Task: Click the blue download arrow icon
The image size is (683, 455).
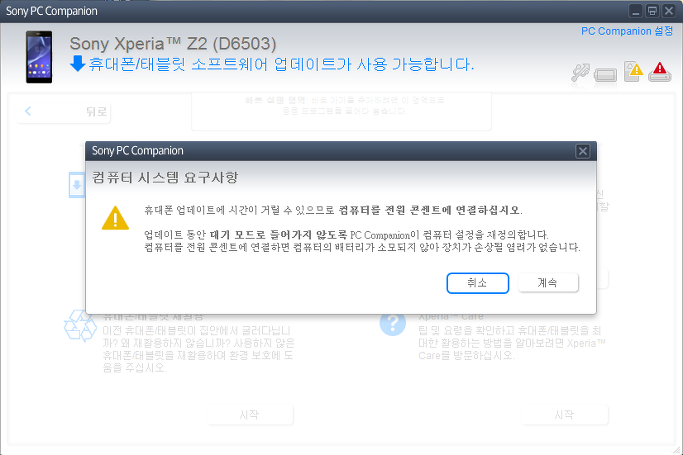Action: 78,64
